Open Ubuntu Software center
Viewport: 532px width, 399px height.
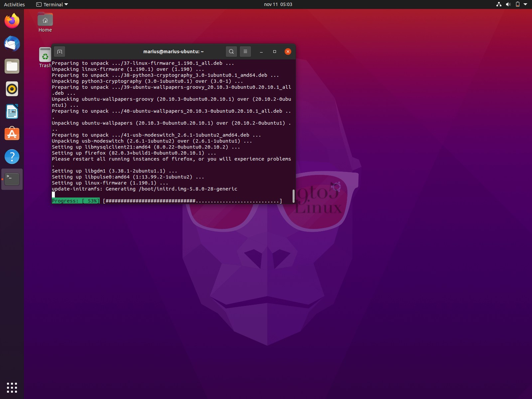click(12, 134)
